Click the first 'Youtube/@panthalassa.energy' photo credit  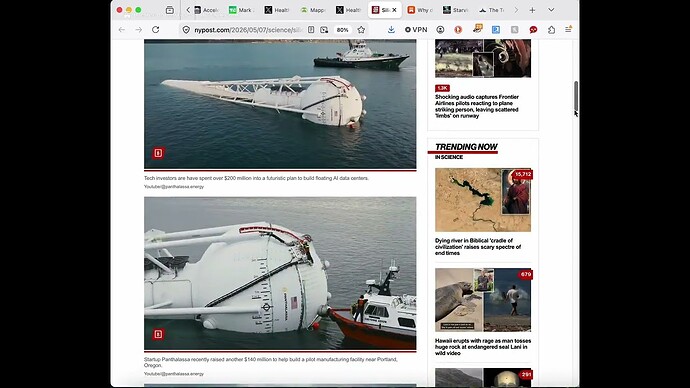pos(174,187)
